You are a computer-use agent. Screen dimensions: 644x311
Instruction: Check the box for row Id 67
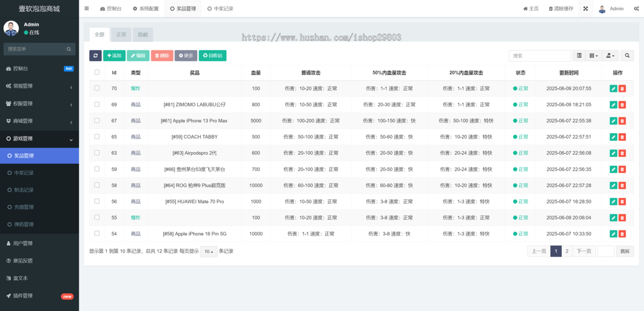(x=97, y=120)
